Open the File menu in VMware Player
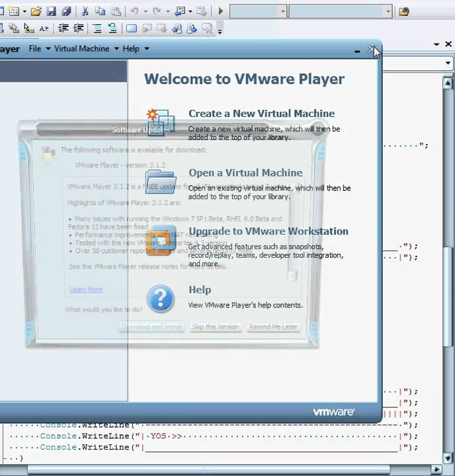455x476 pixels. 40,48
